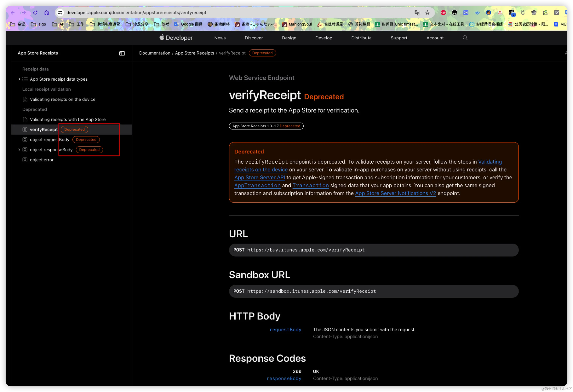Open the Distribute menu
Viewport: 573px width, 392px height.
[x=361, y=38]
